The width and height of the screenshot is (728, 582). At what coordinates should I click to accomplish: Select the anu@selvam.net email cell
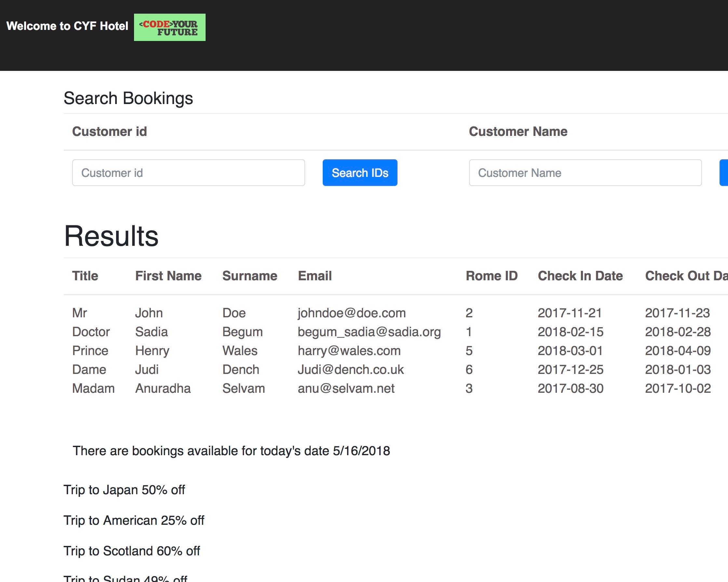(x=346, y=389)
